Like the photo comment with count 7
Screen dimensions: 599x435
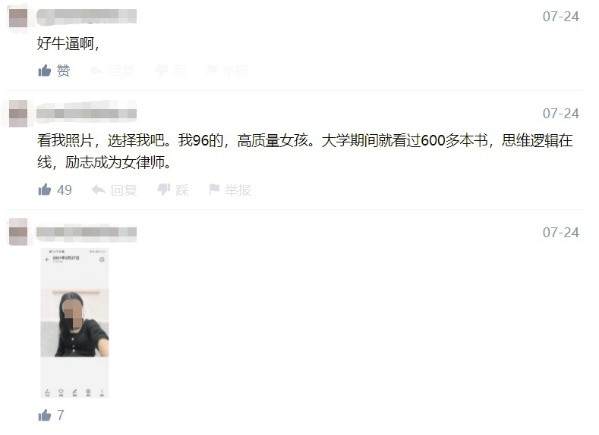point(45,415)
